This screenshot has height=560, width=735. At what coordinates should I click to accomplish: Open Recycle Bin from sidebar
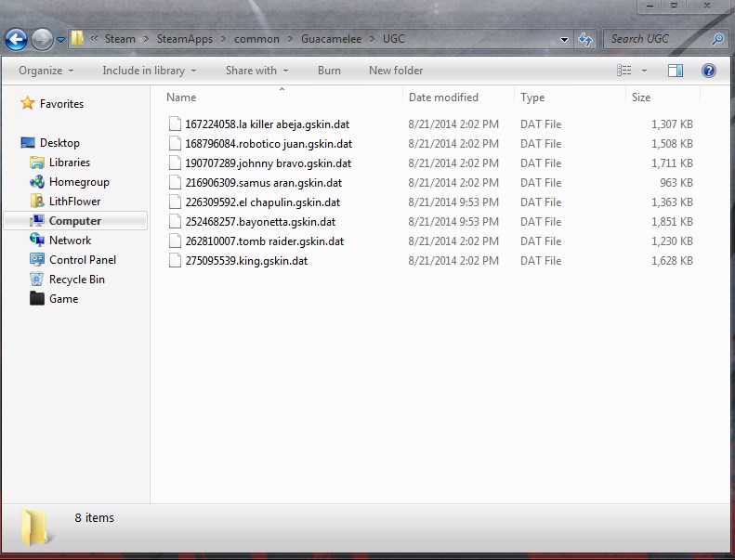(77, 280)
